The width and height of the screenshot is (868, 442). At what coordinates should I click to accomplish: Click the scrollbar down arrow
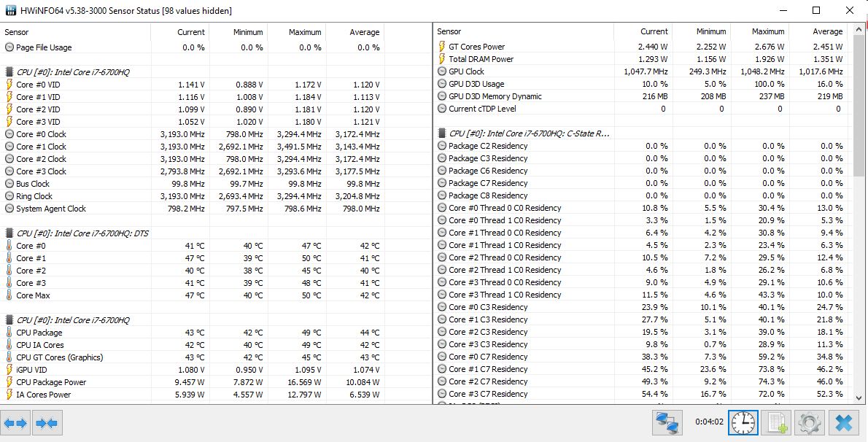858,397
